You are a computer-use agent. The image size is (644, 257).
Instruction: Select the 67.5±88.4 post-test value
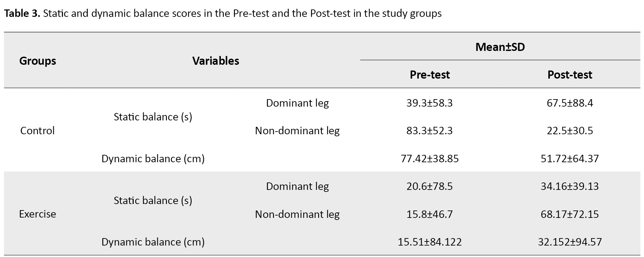(570, 103)
